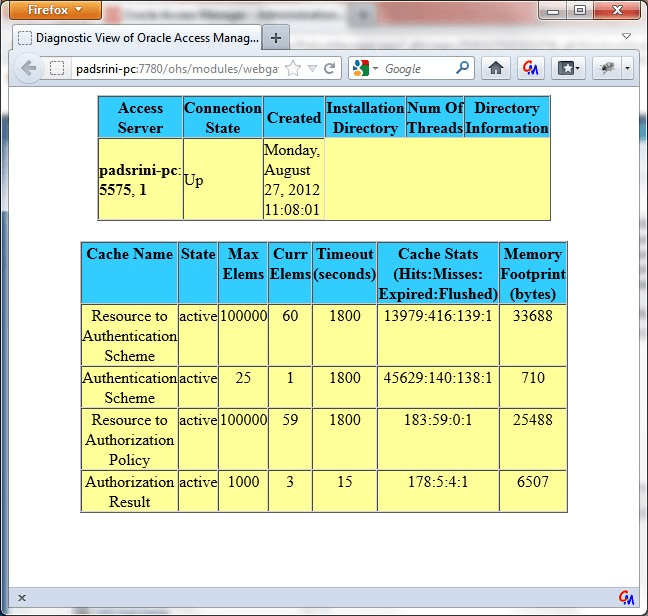
Task: Select 'Resource to Authentication Scheme' cache name
Action: coord(129,335)
